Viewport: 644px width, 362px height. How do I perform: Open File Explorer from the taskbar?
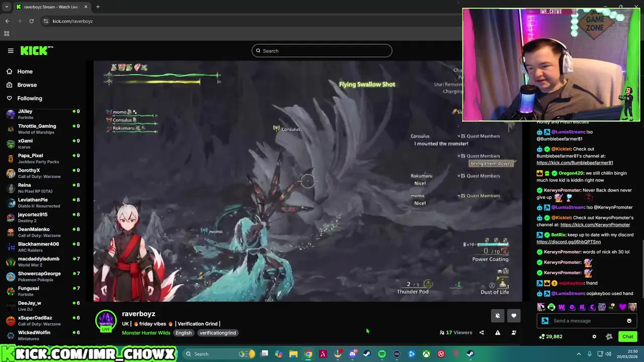pyautogui.click(x=293, y=354)
